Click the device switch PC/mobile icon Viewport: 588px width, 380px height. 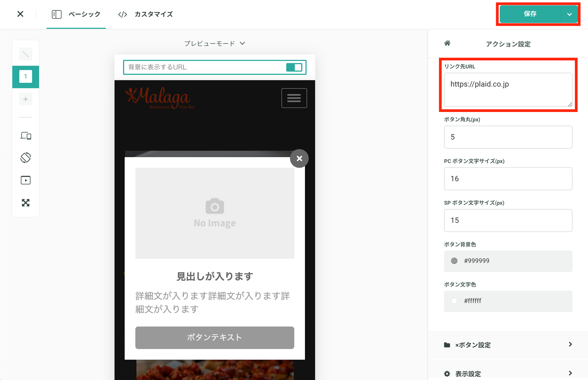(26, 136)
